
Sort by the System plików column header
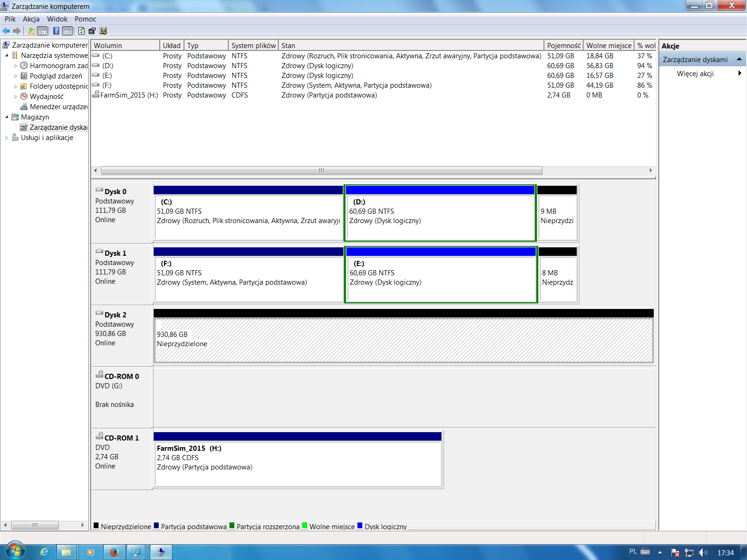tap(254, 45)
